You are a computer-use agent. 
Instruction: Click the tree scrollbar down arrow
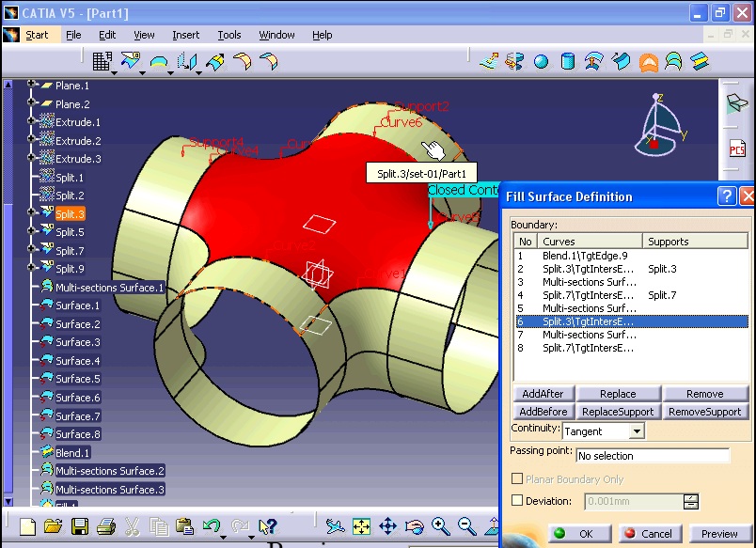pyautogui.click(x=8, y=502)
